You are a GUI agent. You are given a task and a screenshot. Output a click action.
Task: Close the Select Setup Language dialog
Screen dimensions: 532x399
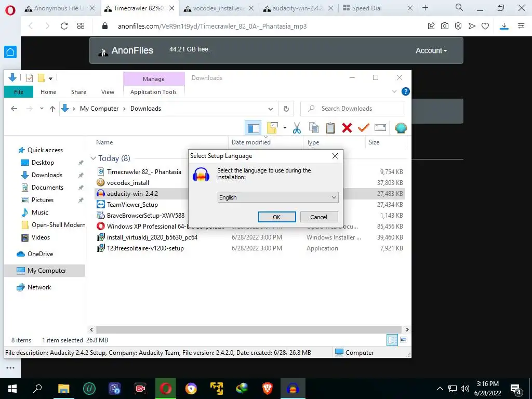[335, 156]
